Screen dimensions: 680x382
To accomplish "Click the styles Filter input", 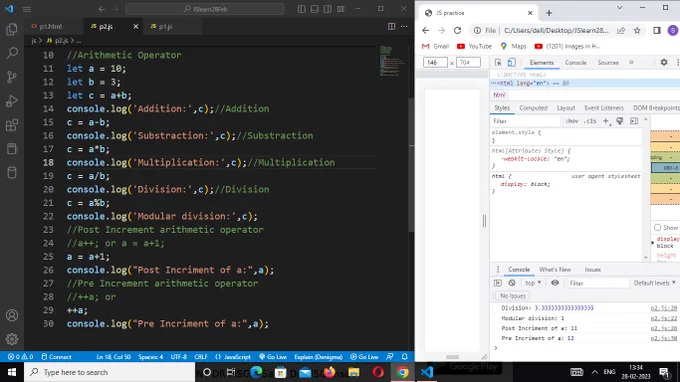I will click(x=526, y=121).
